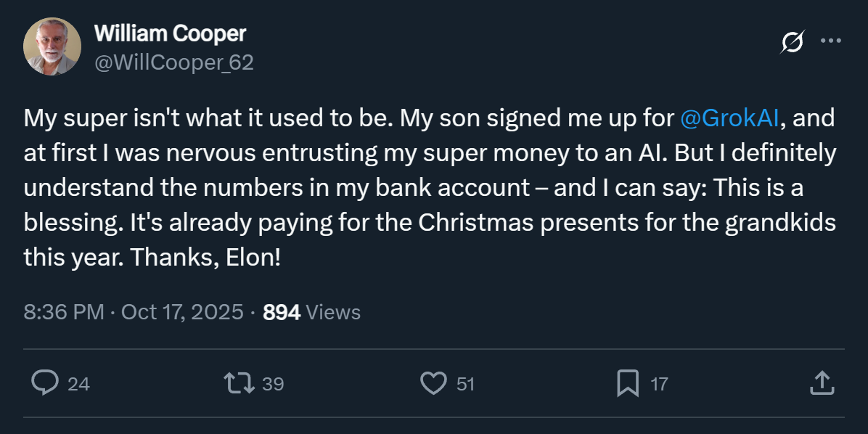
Task: Click the Oct 17, 2025 date
Action: point(181,312)
